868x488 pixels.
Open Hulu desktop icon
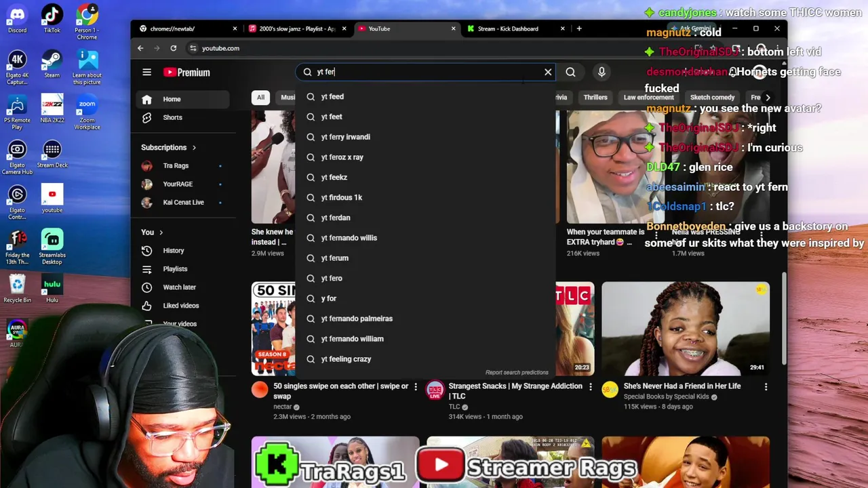click(52, 289)
